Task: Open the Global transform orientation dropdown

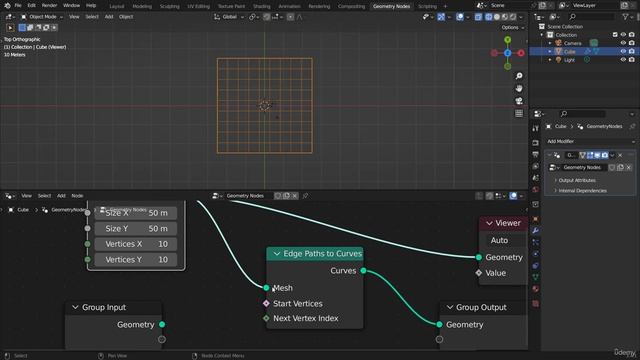Action: (x=229, y=17)
